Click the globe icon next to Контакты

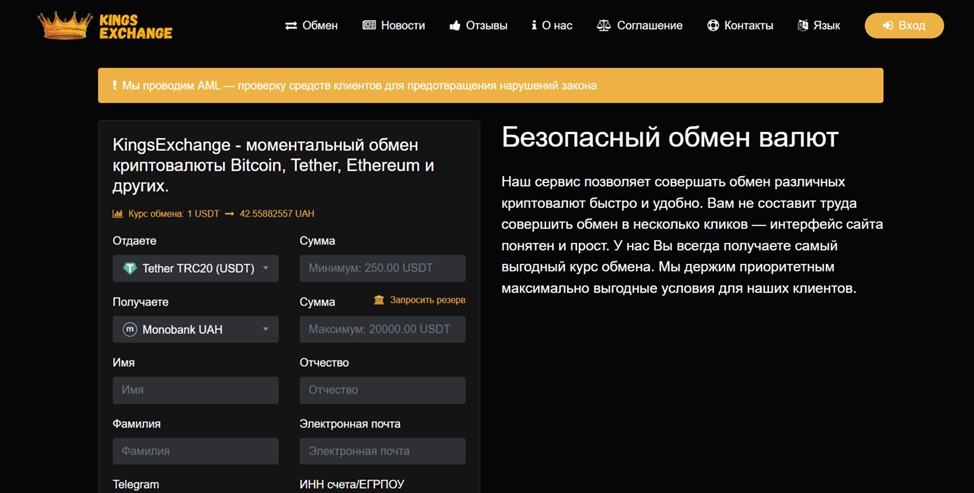pyautogui.click(x=713, y=26)
